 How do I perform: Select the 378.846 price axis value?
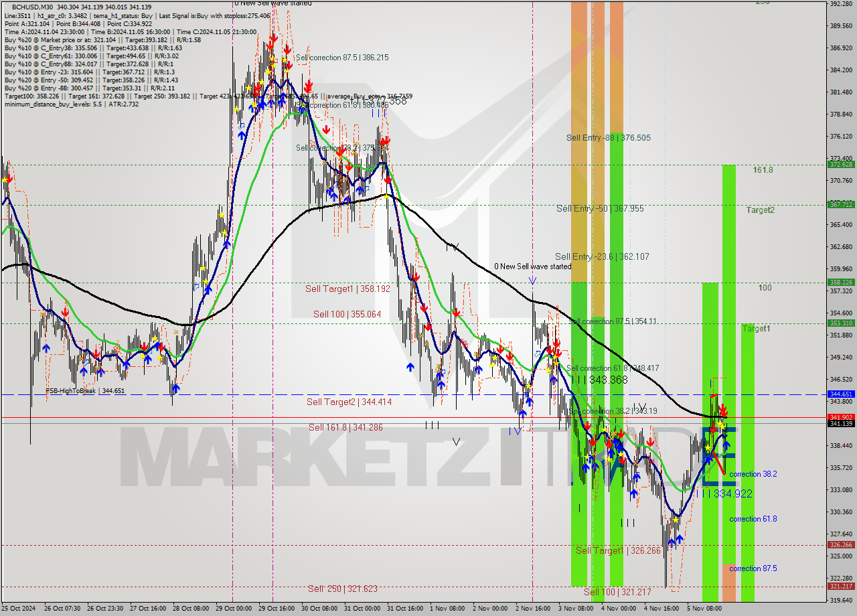pos(842,114)
